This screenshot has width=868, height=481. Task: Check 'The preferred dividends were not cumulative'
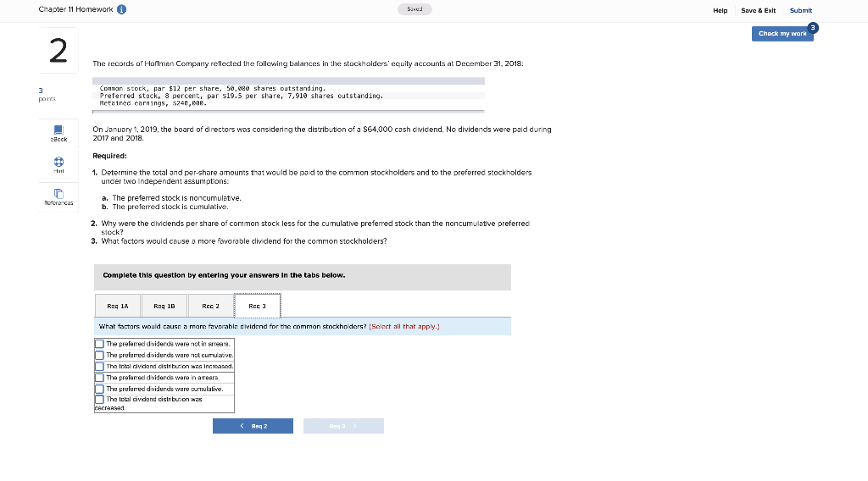(100, 355)
